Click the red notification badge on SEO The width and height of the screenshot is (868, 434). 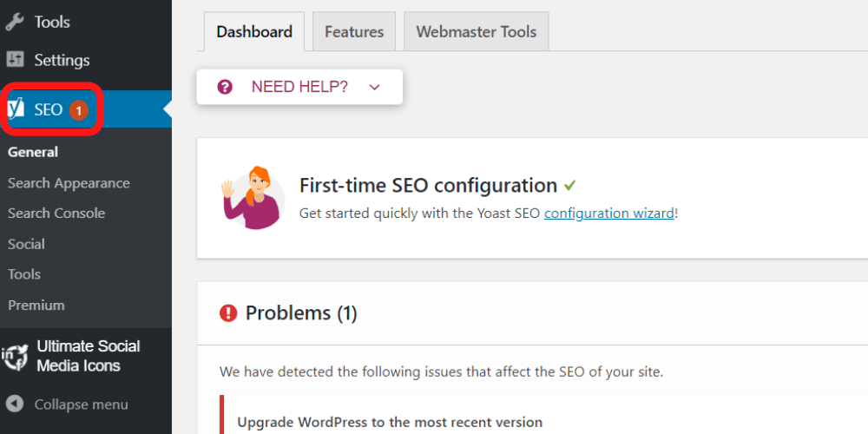click(79, 110)
